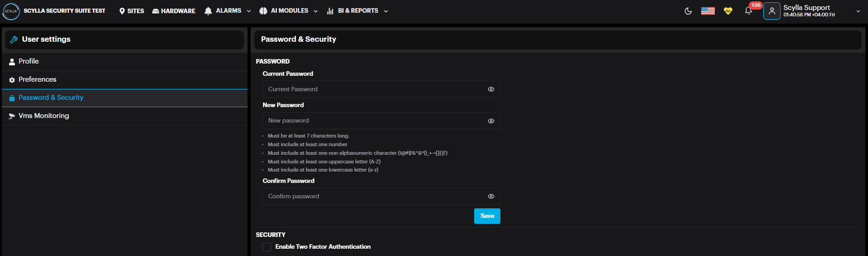Toggle dark mode moon icon

click(x=688, y=11)
